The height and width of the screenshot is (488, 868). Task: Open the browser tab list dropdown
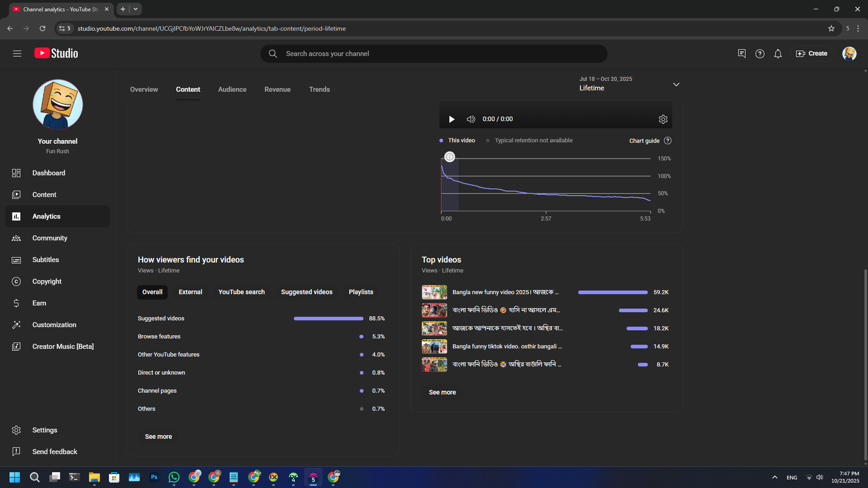(x=136, y=9)
